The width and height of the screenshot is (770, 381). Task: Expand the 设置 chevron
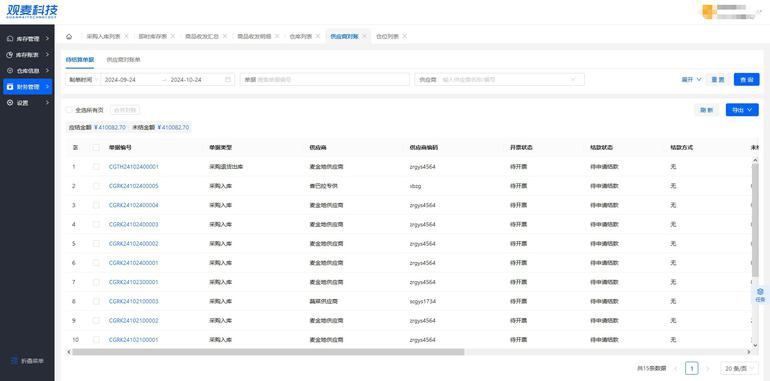(47, 103)
